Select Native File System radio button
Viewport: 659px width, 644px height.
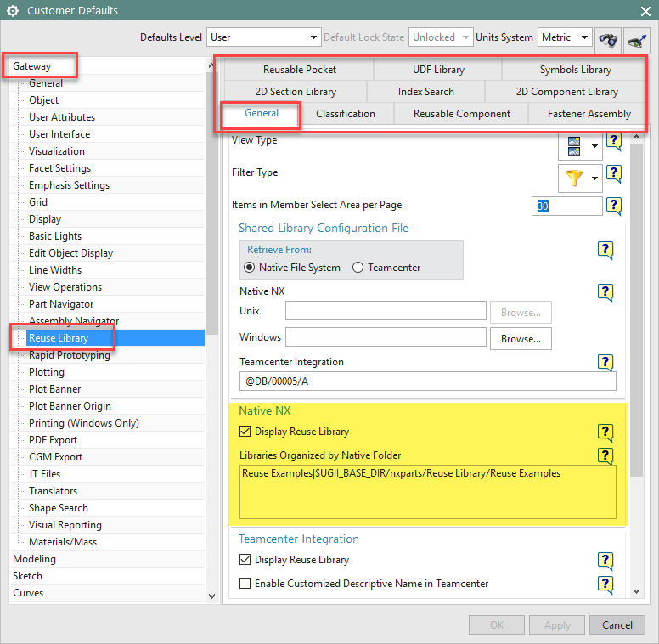(x=249, y=268)
